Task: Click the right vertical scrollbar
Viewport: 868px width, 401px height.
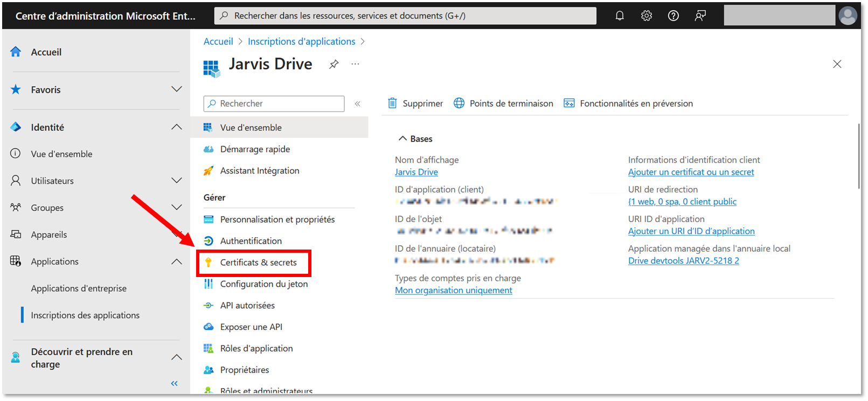Action: (859, 156)
